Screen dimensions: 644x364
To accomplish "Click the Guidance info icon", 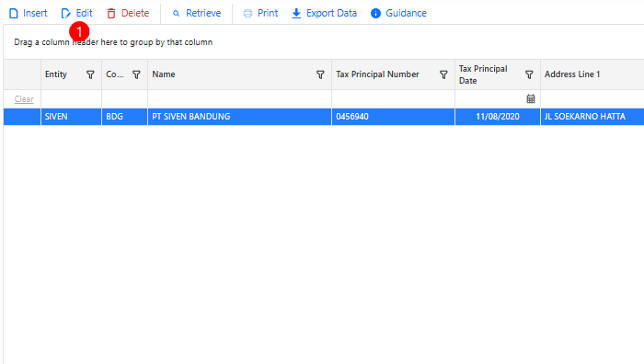I will tap(375, 14).
